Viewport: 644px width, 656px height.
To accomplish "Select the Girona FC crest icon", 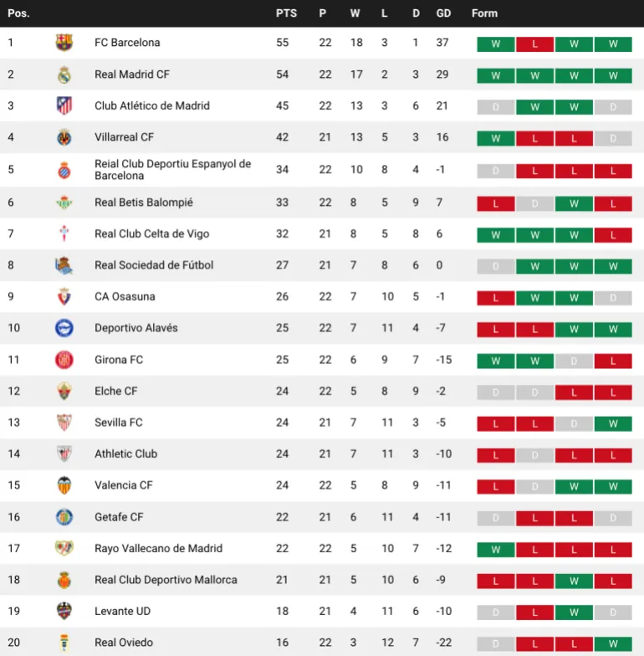I will [64, 360].
